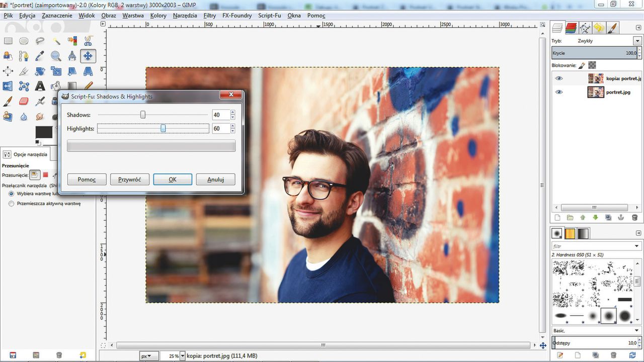Click Pomoc in the Script-Fu dialog

(87, 179)
